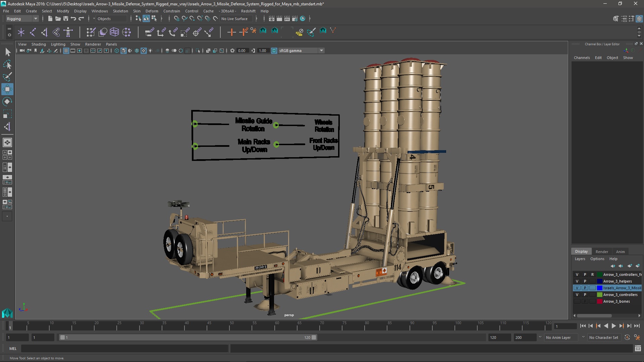Toggle wireframe on shaded viewport icon
The image size is (644, 362).
(x=137, y=51)
